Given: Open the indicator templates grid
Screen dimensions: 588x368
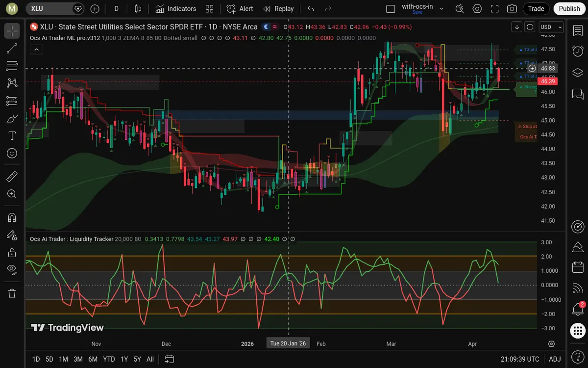Looking at the screenshot, I should (210, 9).
